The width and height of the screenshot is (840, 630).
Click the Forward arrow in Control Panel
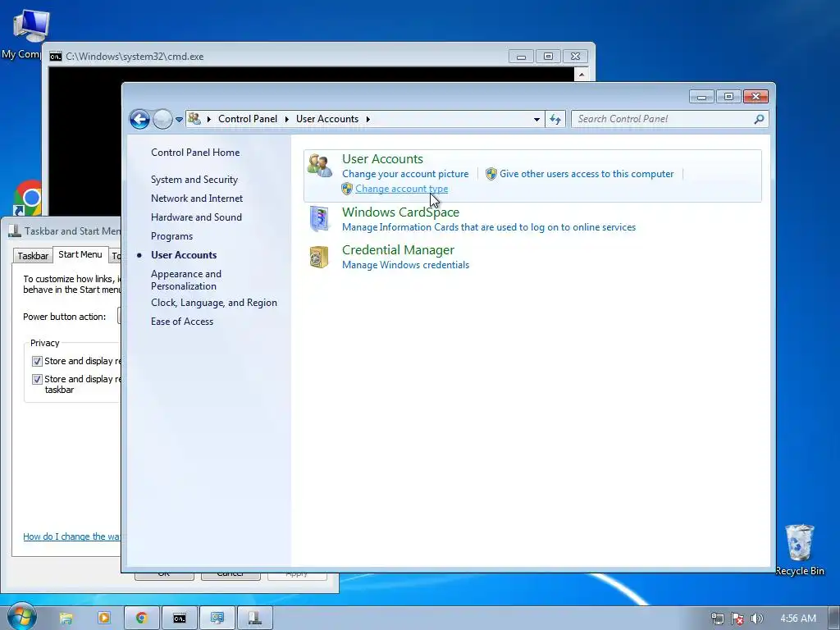pos(162,119)
